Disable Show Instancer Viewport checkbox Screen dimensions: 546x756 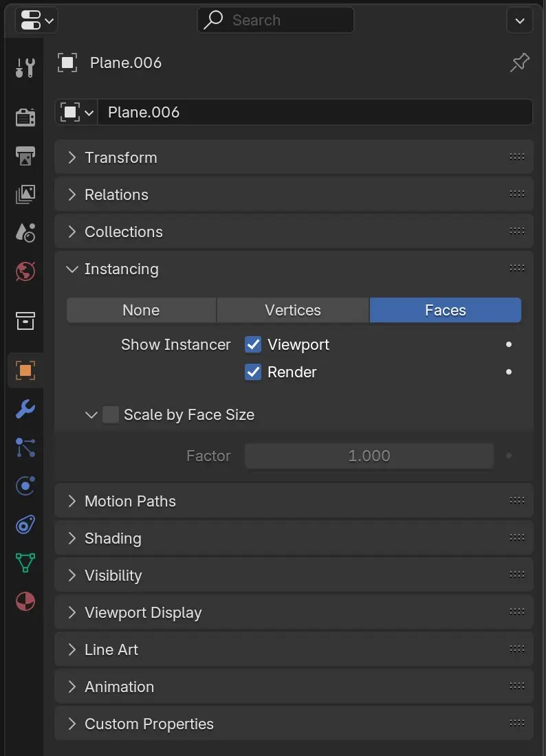click(253, 344)
